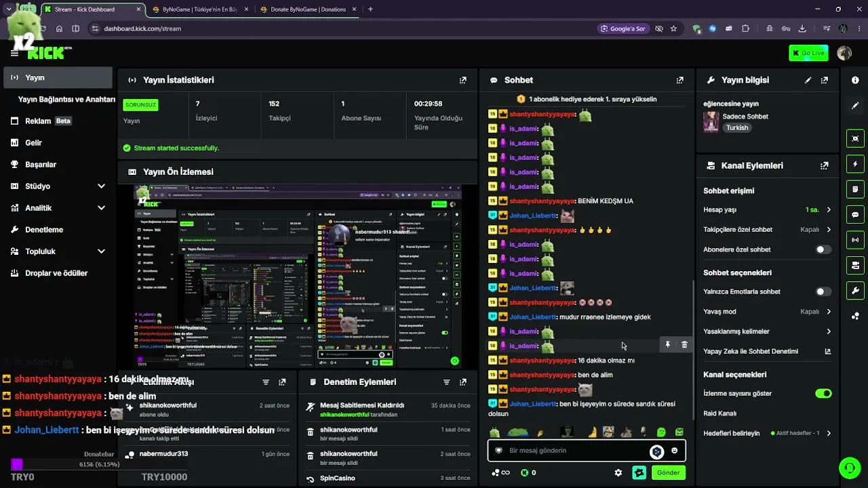The height and width of the screenshot is (488, 868).
Task: Click the Yayın Ön İzlemesi video thumbnail
Action: coord(298,277)
